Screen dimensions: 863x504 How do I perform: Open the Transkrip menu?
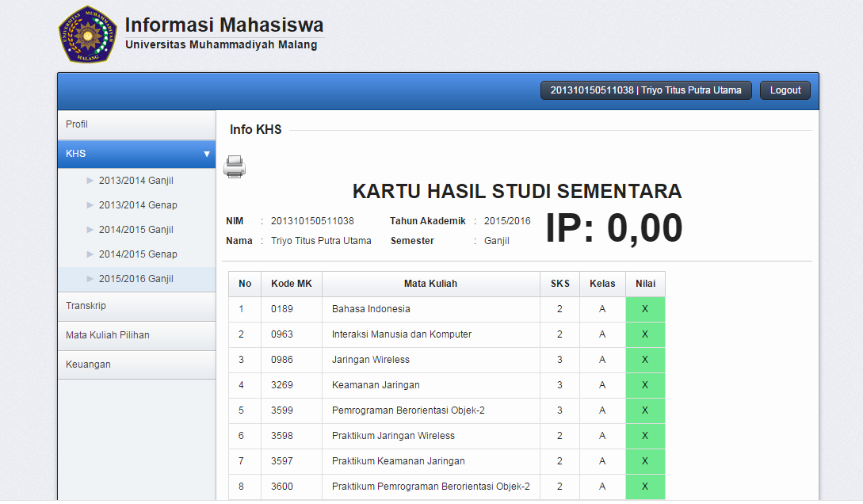click(136, 306)
